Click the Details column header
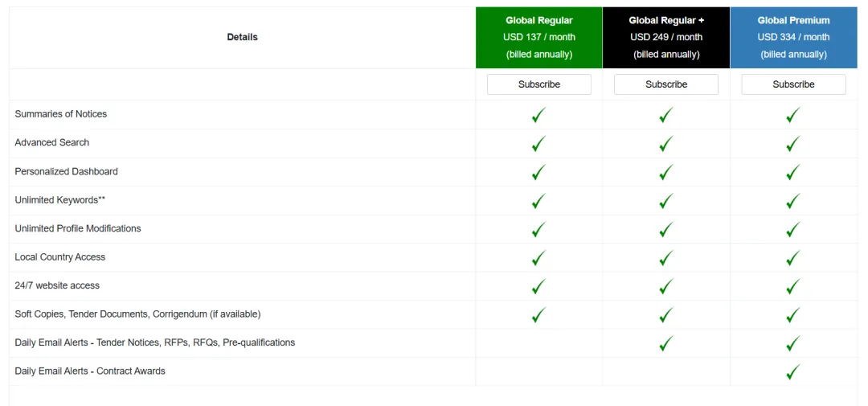The width and height of the screenshot is (868, 406). point(242,37)
